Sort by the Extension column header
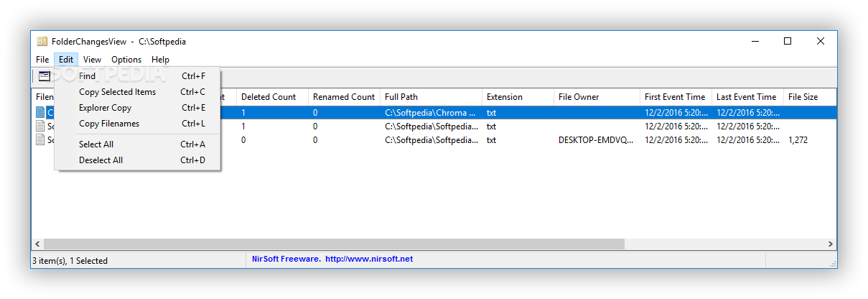The width and height of the screenshot is (868, 299). pos(518,97)
